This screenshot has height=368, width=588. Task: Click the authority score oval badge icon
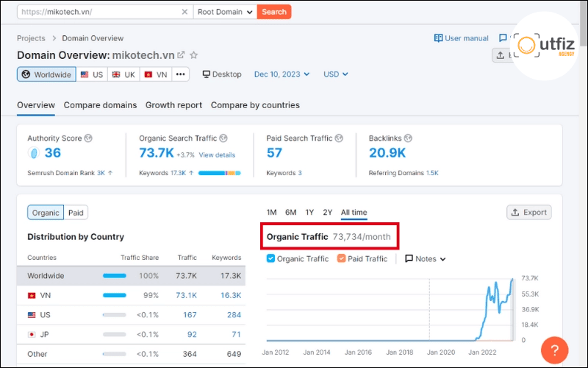coord(33,153)
